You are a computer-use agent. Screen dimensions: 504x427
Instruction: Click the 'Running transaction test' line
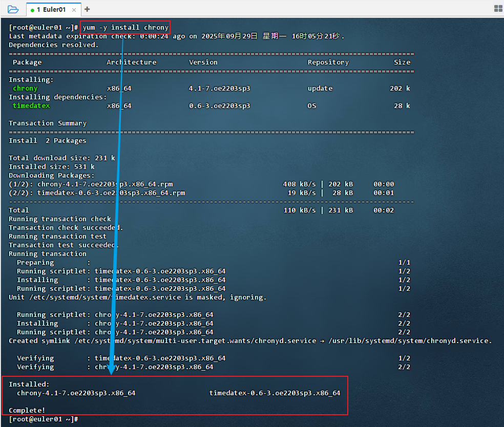coord(57,237)
